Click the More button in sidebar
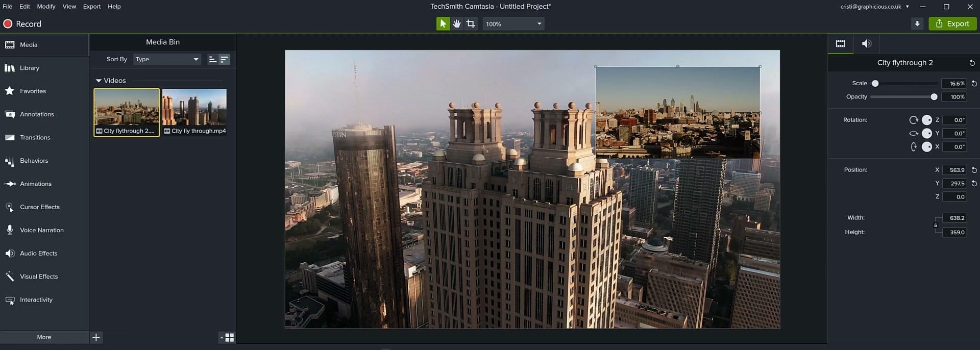Screen dimensions: 980x350 (x=44, y=337)
